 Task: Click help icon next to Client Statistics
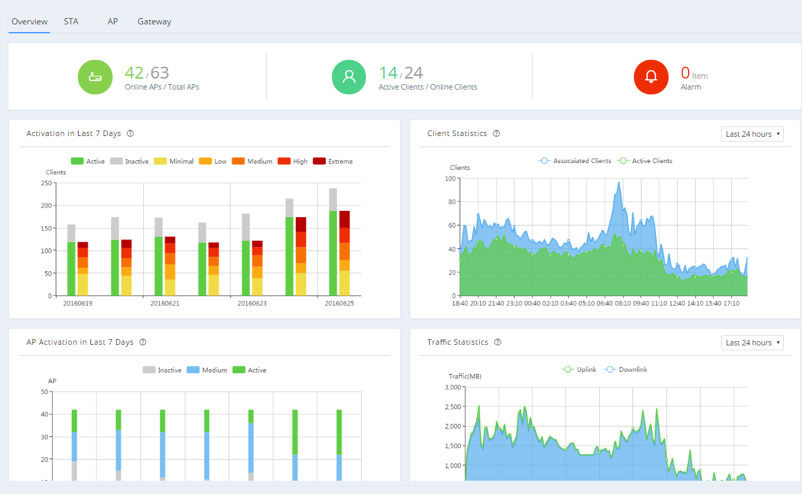[x=497, y=133]
